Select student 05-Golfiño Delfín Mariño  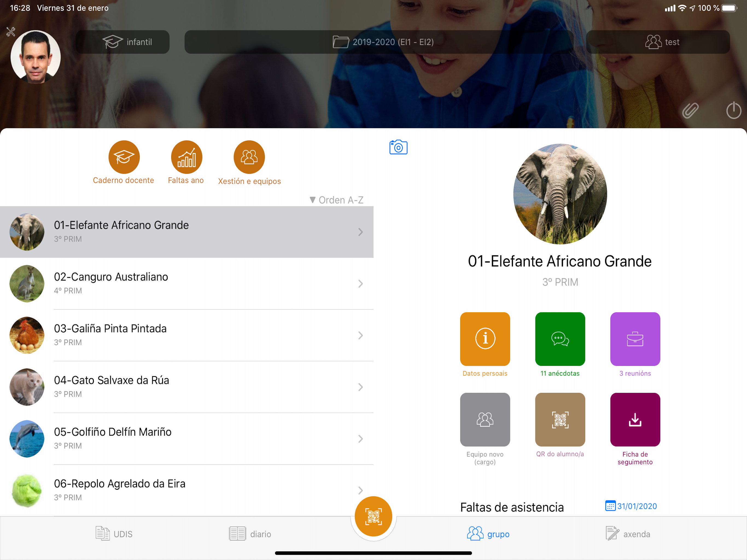click(187, 439)
